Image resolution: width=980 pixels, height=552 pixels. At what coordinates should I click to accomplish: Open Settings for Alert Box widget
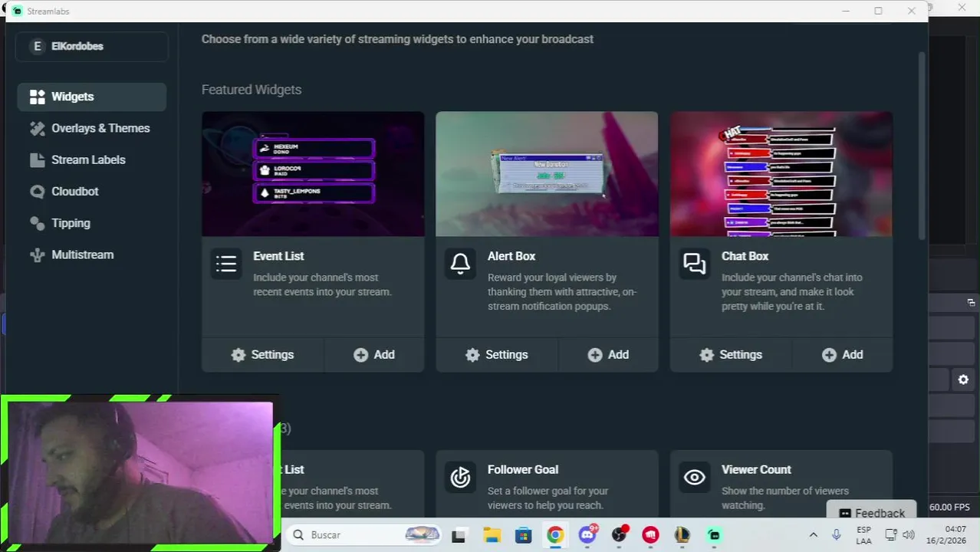(x=497, y=354)
